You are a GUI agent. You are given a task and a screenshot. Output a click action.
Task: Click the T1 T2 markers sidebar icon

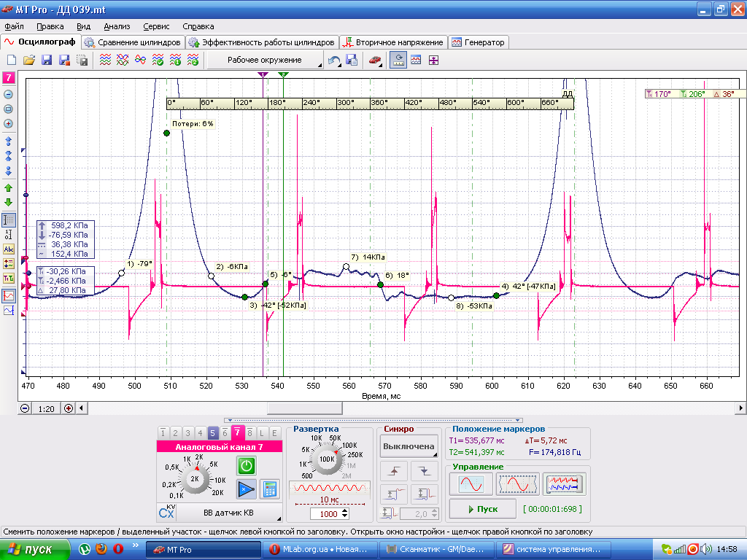(x=9, y=278)
